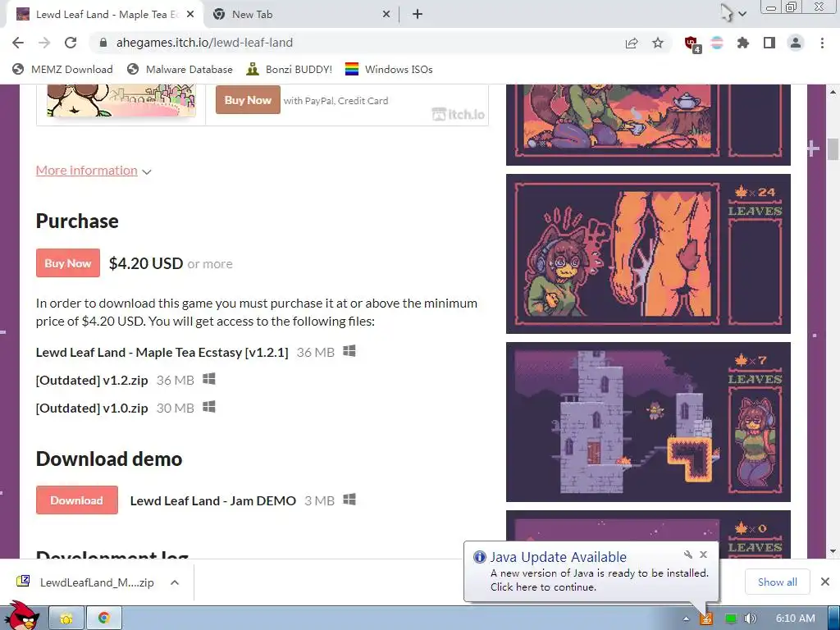Expand the download item chevron menu
Image resolution: width=840 pixels, height=630 pixels.
(x=175, y=582)
